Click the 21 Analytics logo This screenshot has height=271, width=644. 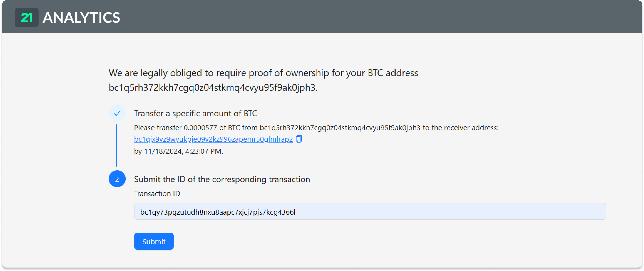point(68,17)
